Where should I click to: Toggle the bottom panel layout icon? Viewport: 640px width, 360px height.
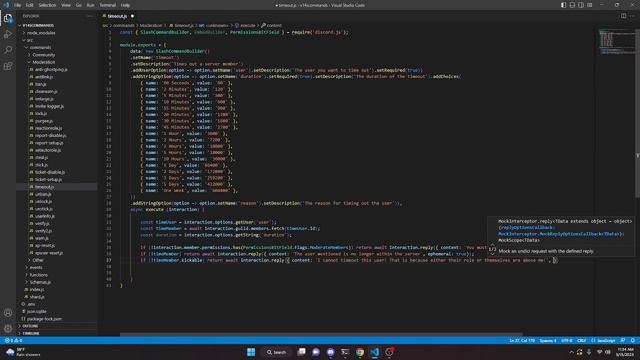pos(572,5)
